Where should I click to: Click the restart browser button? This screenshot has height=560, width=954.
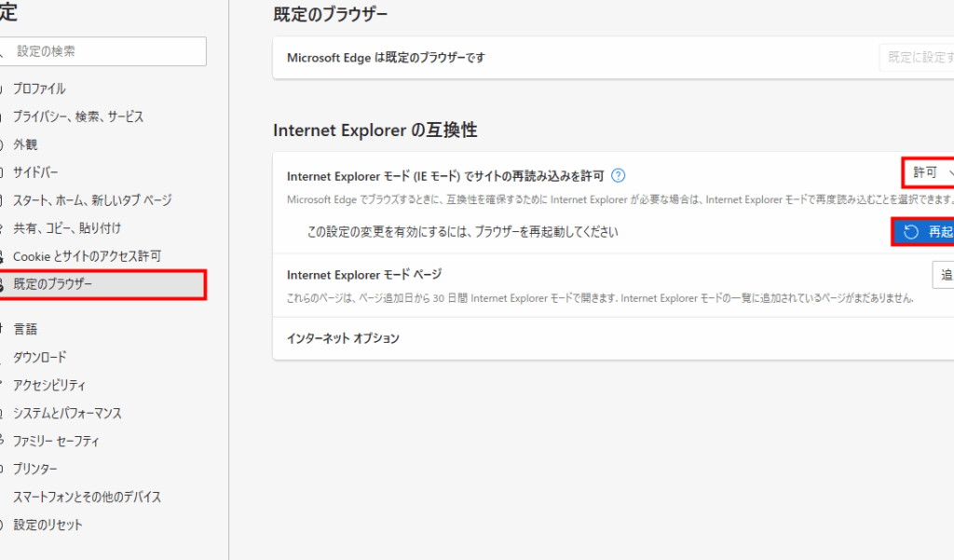tap(924, 232)
